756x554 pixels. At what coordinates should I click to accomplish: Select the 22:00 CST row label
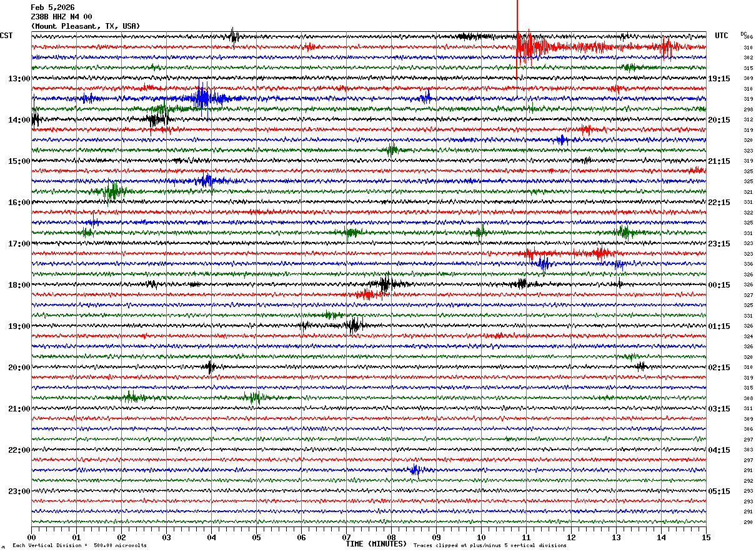[x=19, y=450]
